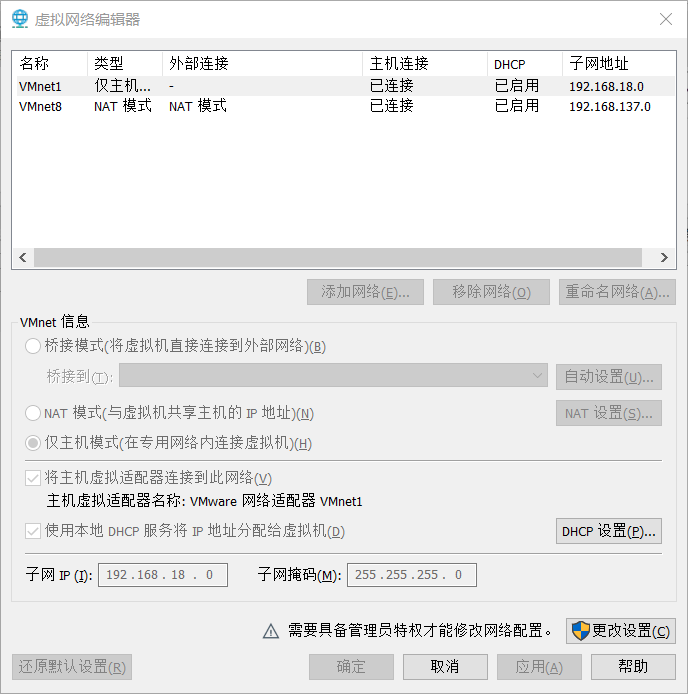Image resolution: width=688 pixels, height=694 pixels.
Task: Open DHCP 设置(P) dialog
Action: pyautogui.click(x=609, y=531)
